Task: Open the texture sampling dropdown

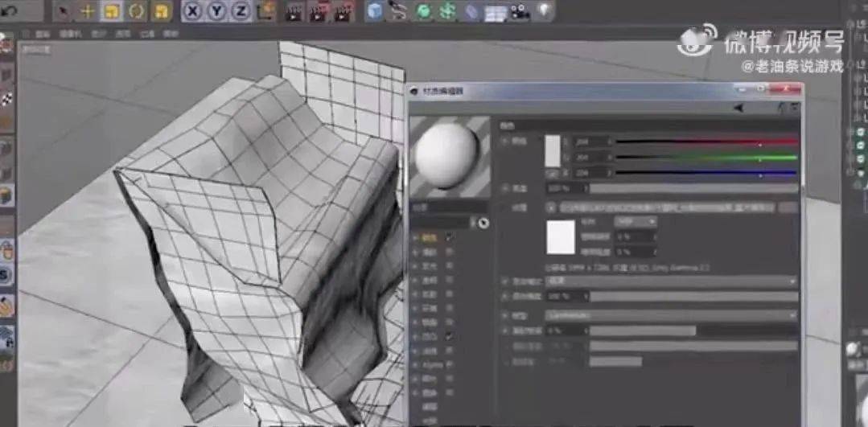Action: tap(636, 221)
